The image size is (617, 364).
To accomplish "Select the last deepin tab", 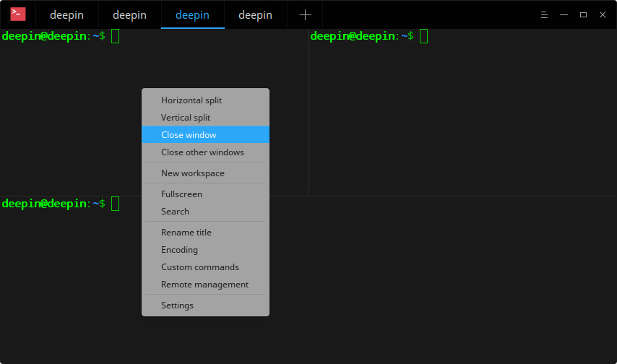I will [x=256, y=14].
